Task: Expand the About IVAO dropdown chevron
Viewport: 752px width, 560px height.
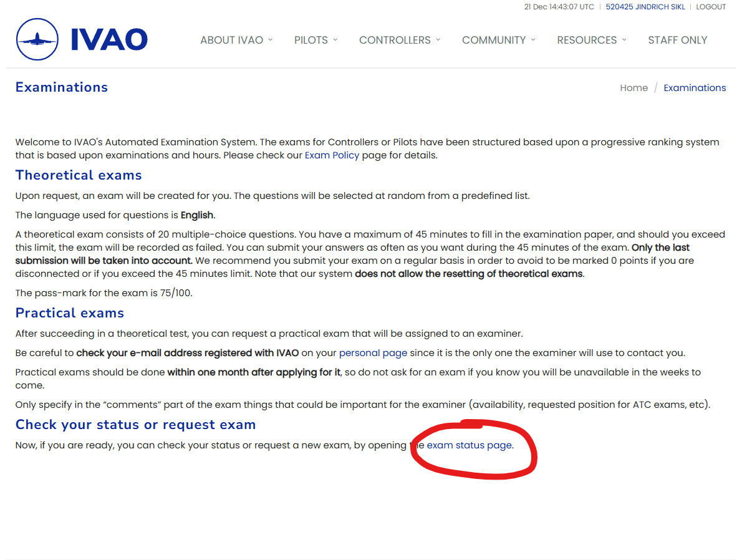Action: (270, 39)
